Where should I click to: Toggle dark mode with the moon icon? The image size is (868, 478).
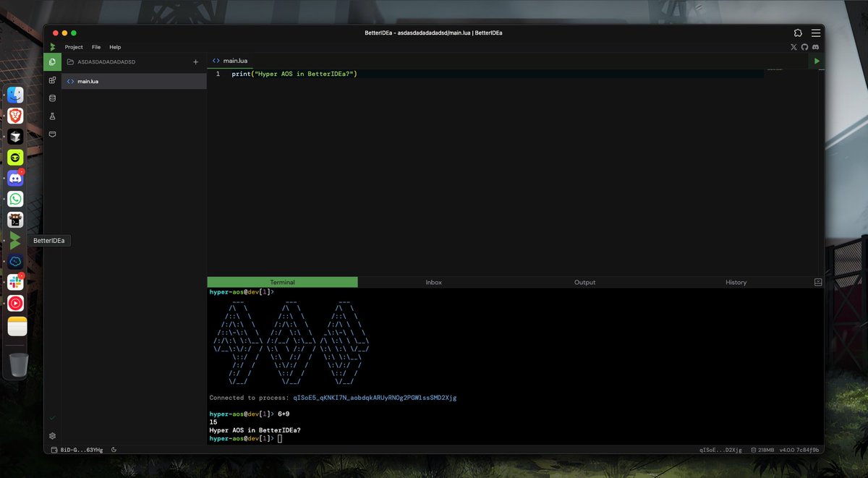click(x=114, y=450)
